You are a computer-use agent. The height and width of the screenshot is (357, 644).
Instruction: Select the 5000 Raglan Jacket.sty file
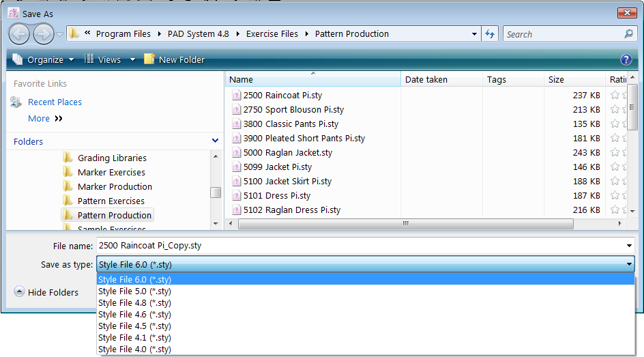click(287, 153)
